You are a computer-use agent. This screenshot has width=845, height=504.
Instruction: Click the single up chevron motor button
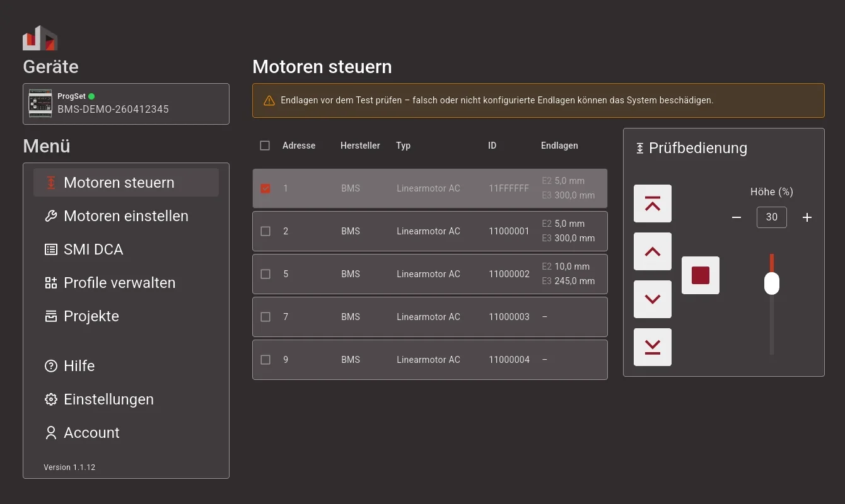653,251
